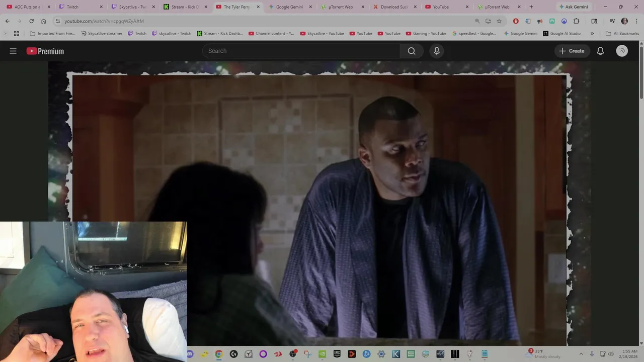Click the YouTube search magnifier button
Screen dimensions: 644x362
click(x=412, y=51)
